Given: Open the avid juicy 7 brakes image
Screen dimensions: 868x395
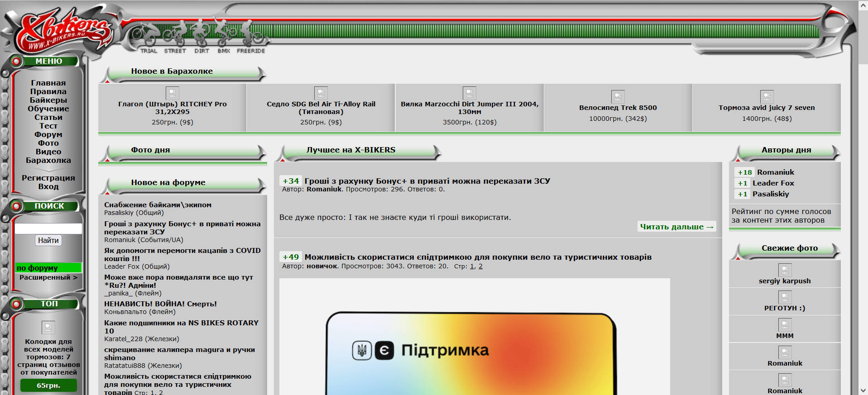Looking at the screenshot, I should [x=767, y=97].
